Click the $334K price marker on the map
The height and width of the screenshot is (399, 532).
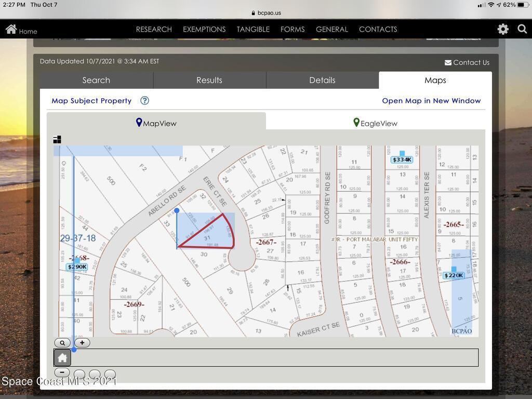click(x=402, y=159)
